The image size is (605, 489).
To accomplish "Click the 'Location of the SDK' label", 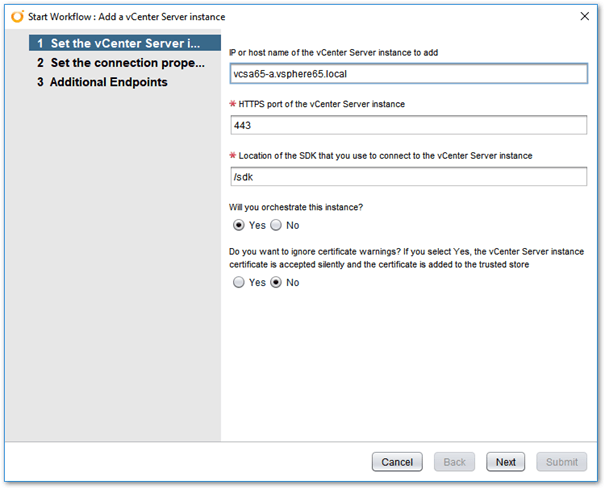I will pyautogui.click(x=385, y=156).
